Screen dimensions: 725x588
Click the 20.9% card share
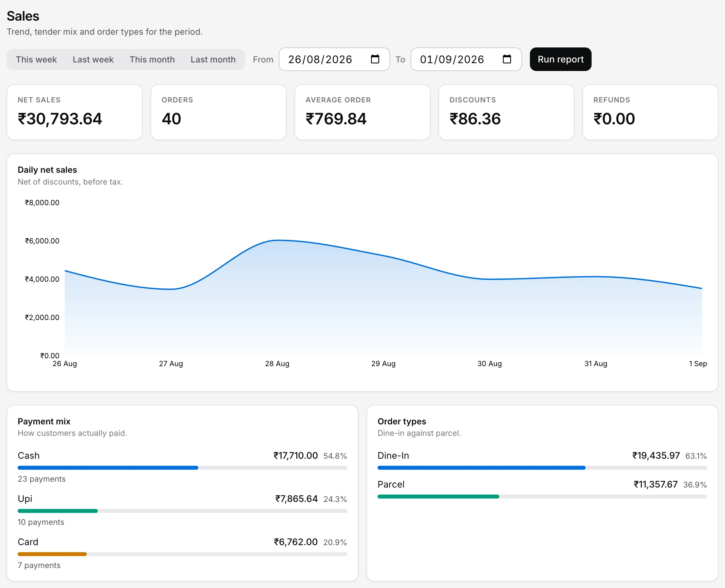coord(335,542)
